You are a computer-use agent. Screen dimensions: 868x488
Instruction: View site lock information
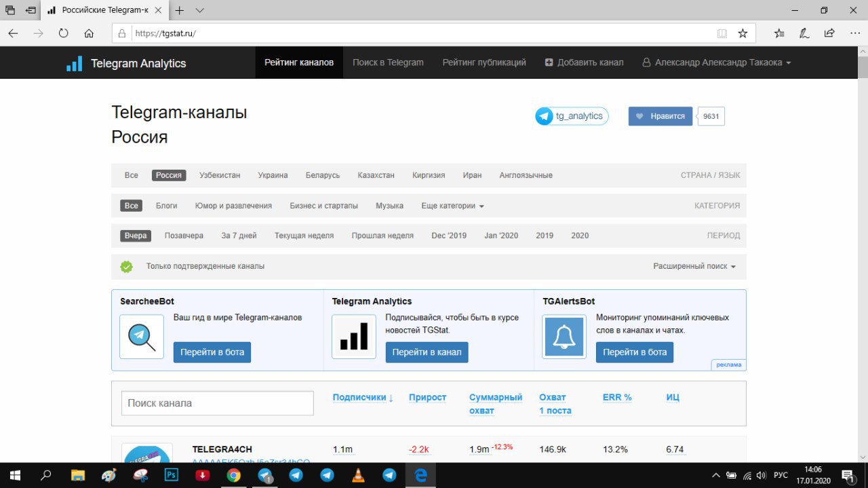(x=122, y=33)
